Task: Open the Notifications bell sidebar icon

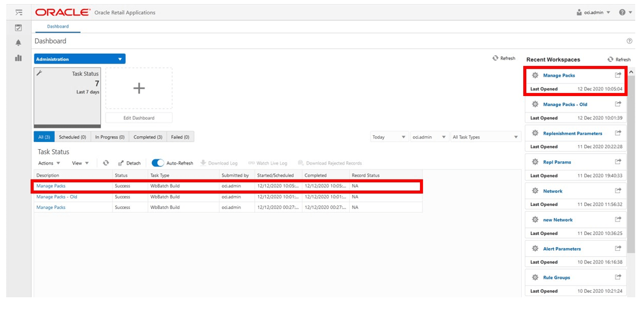Action: coord(19,42)
